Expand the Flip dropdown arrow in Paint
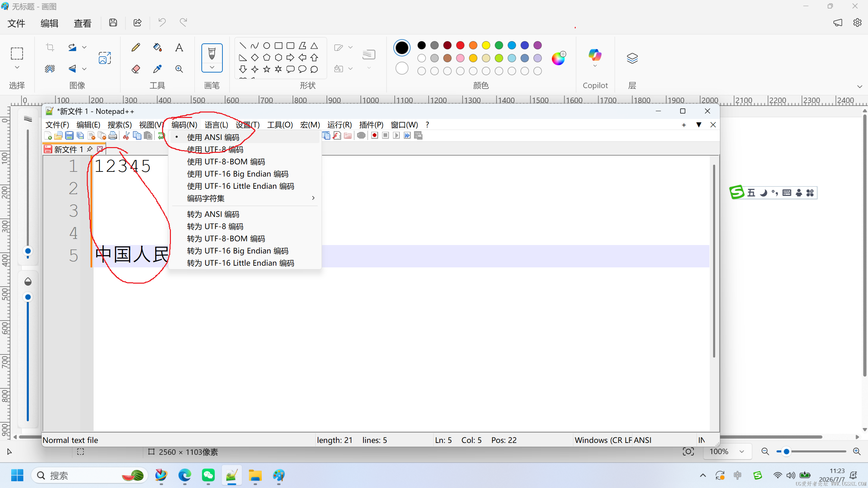 [84, 69]
